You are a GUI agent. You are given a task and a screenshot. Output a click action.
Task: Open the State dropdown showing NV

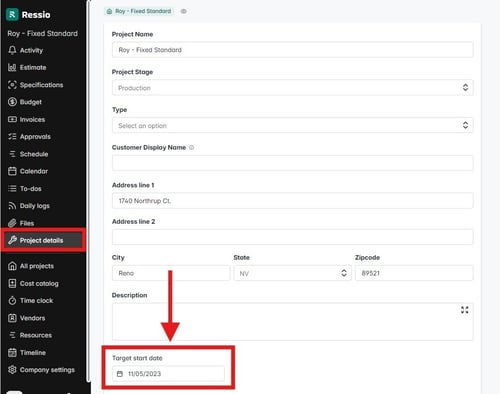pyautogui.click(x=292, y=273)
